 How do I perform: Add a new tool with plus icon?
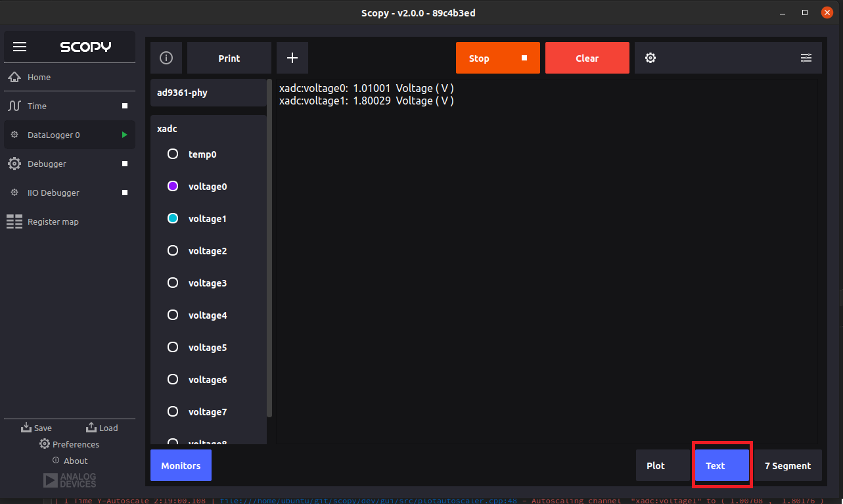pos(292,58)
